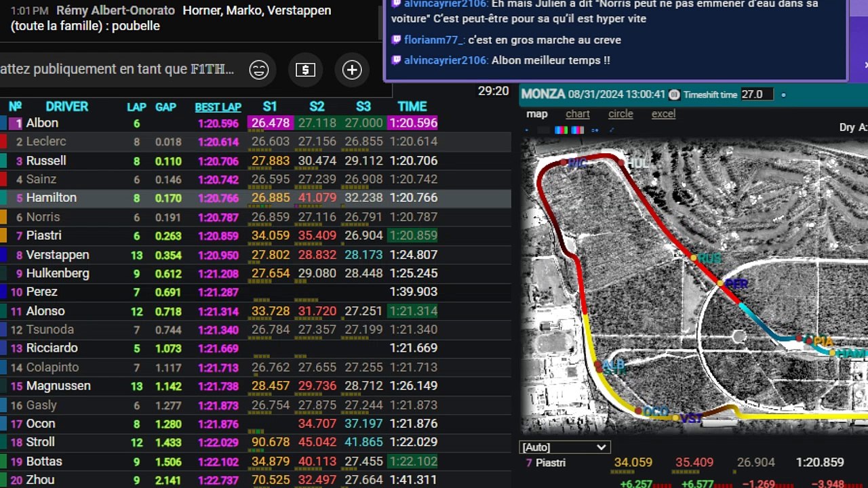Select Leclerc row driver name

(46, 142)
